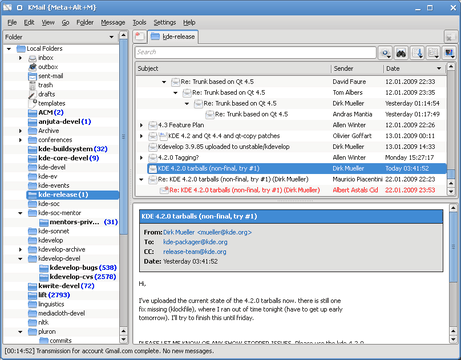Open the View menu
Image resolution: width=461 pixels, height=360 pixels.
(48, 22)
